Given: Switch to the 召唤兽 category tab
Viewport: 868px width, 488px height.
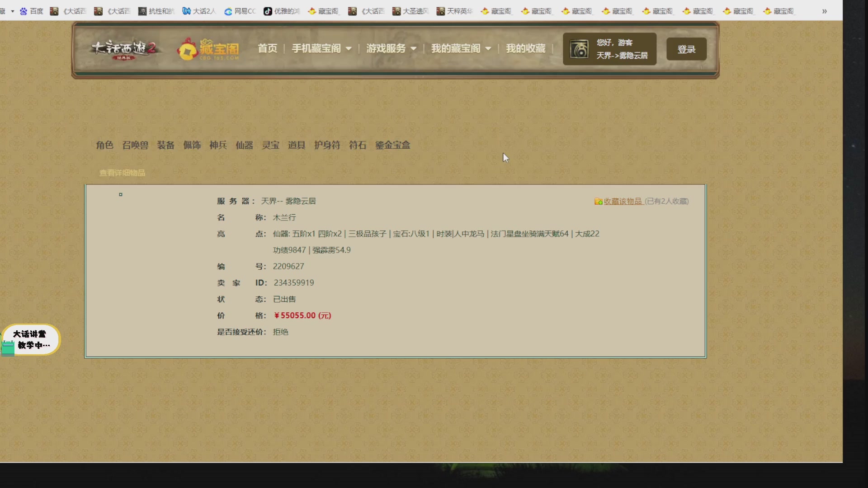Looking at the screenshot, I should [135, 145].
